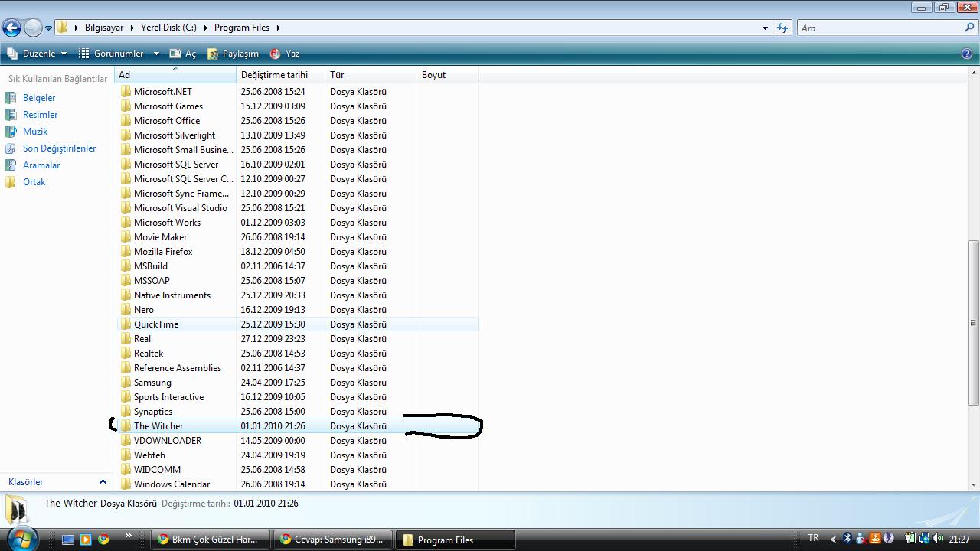Screen dimensions: 980x551
Task: Sort by Değiştirme tarihi column header
Action: tap(281, 75)
